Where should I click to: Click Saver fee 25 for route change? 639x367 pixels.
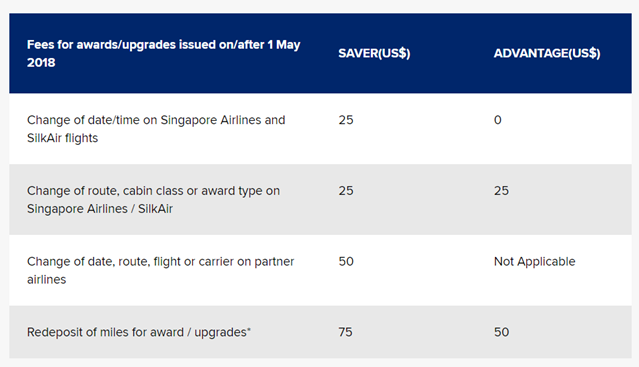[x=346, y=191]
